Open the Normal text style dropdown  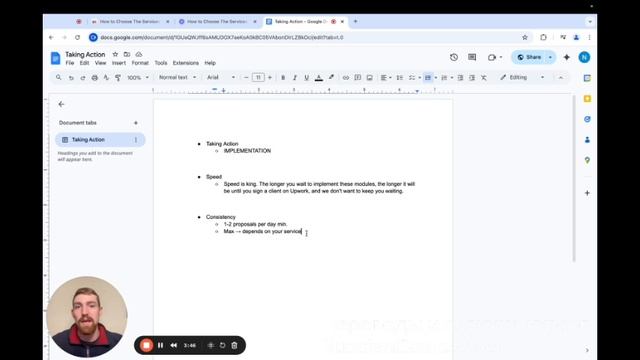pyautogui.click(x=177, y=78)
